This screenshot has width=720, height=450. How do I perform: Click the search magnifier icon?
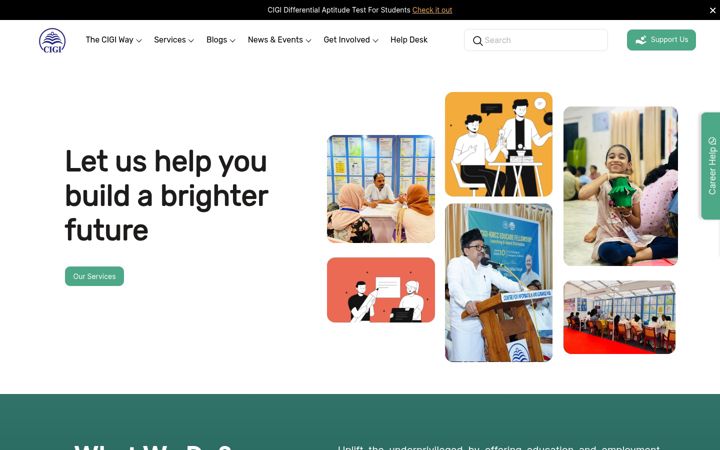478,40
